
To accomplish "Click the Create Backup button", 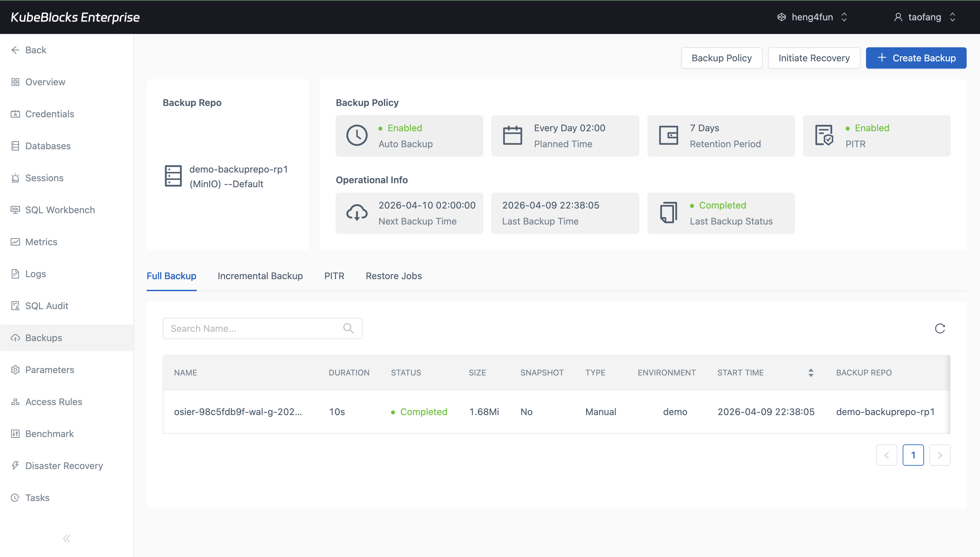I will [916, 58].
